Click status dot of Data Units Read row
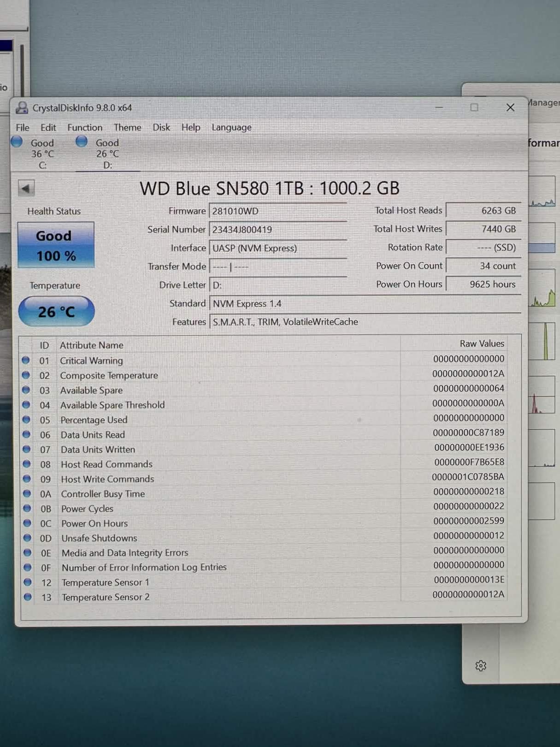This screenshot has height=747, width=560. click(26, 434)
